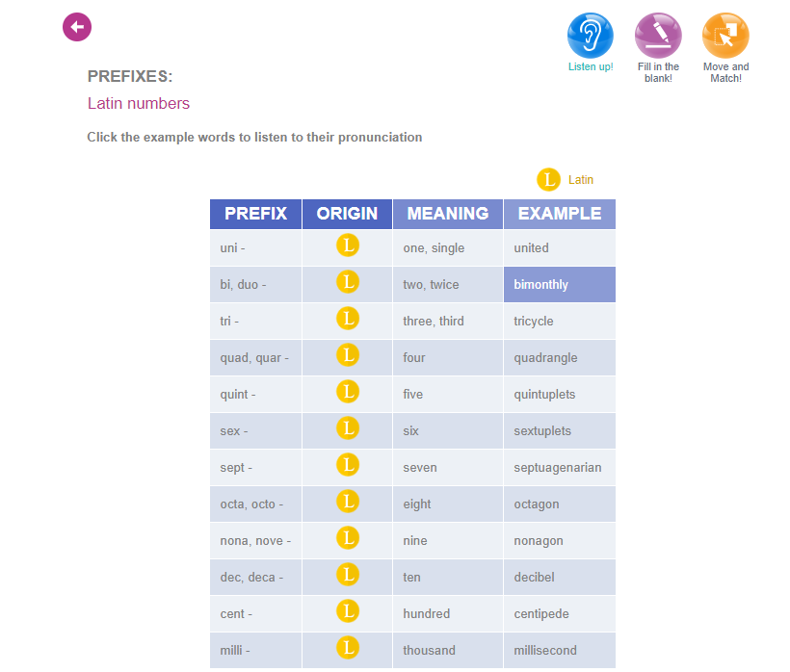Click the PREFIX column header
The image size is (790, 672).
[x=255, y=214]
